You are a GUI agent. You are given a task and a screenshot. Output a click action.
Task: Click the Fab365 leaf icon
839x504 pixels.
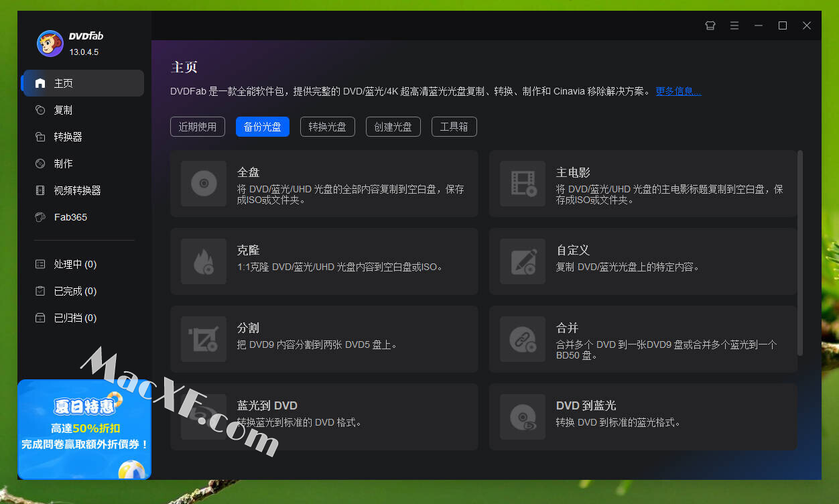[x=40, y=217]
